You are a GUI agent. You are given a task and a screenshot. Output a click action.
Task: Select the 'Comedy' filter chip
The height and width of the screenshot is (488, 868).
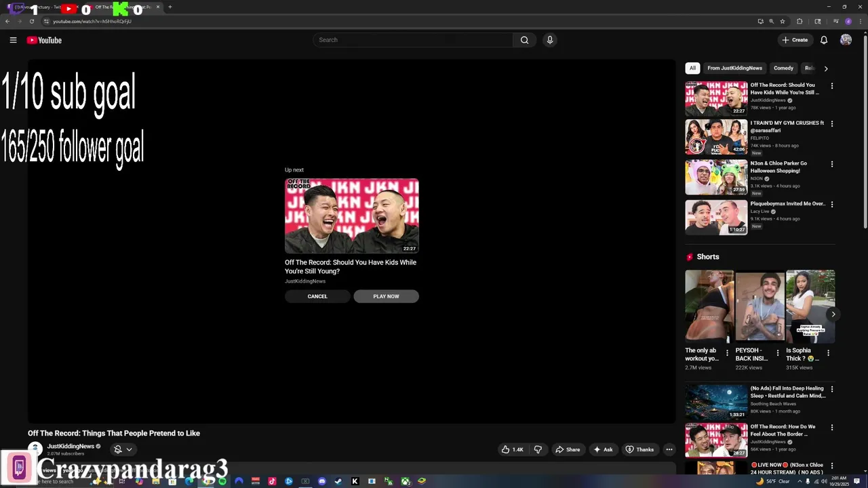tap(783, 68)
